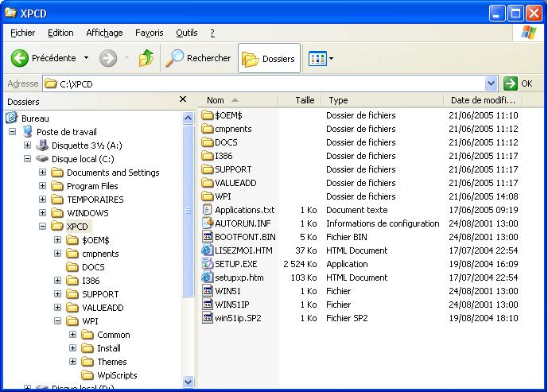Select the setupxp.htm file icon

click(208, 278)
